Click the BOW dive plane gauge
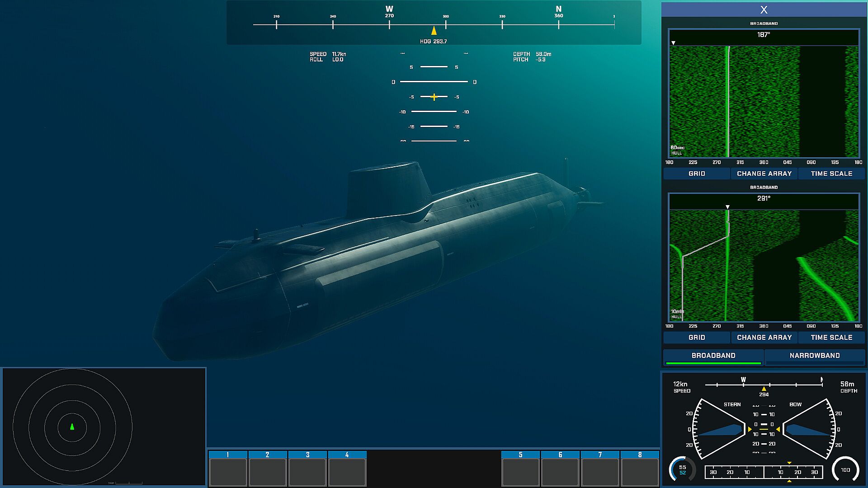Image resolution: width=868 pixels, height=488 pixels. [x=808, y=429]
